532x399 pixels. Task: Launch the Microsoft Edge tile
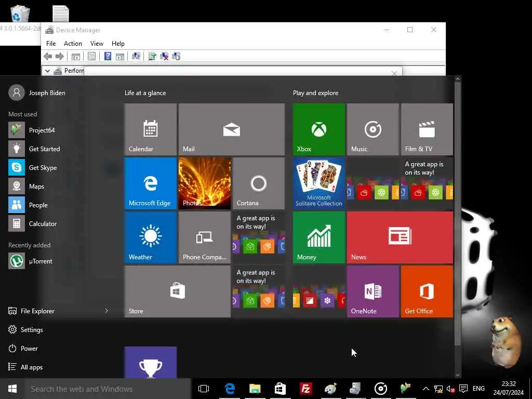(151, 183)
